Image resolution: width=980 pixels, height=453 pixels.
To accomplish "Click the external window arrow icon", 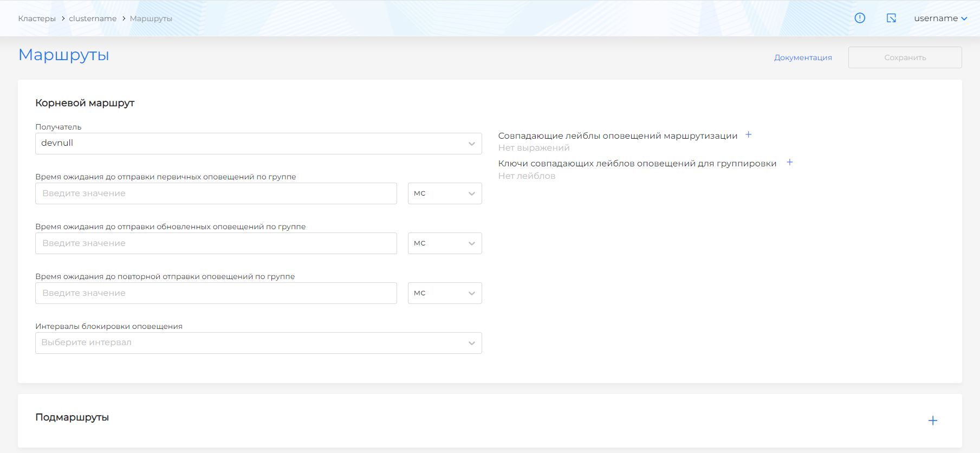I will (891, 18).
